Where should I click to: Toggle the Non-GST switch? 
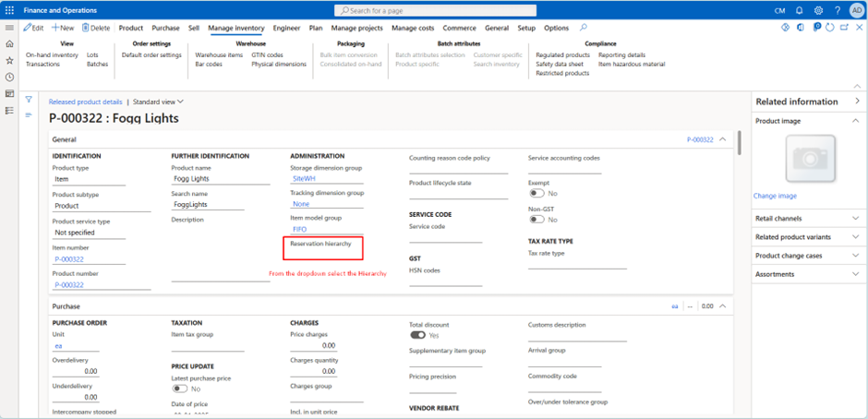pos(537,219)
